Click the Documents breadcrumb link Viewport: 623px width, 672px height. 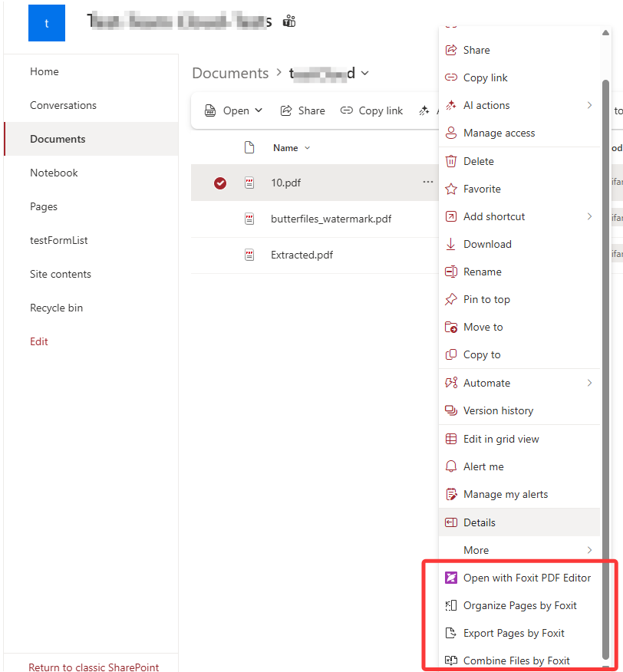click(x=230, y=74)
